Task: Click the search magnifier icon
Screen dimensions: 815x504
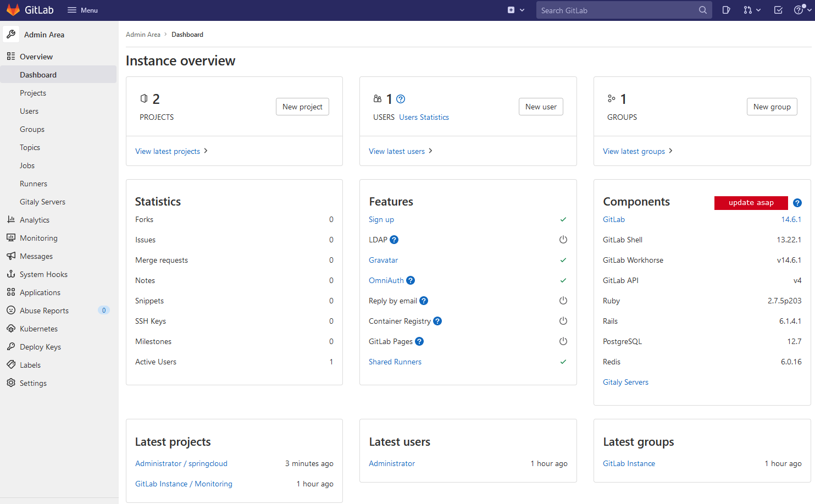Action: 703,10
